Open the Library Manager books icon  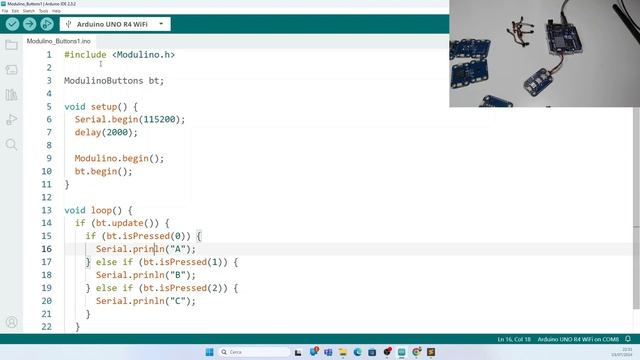tap(11, 95)
